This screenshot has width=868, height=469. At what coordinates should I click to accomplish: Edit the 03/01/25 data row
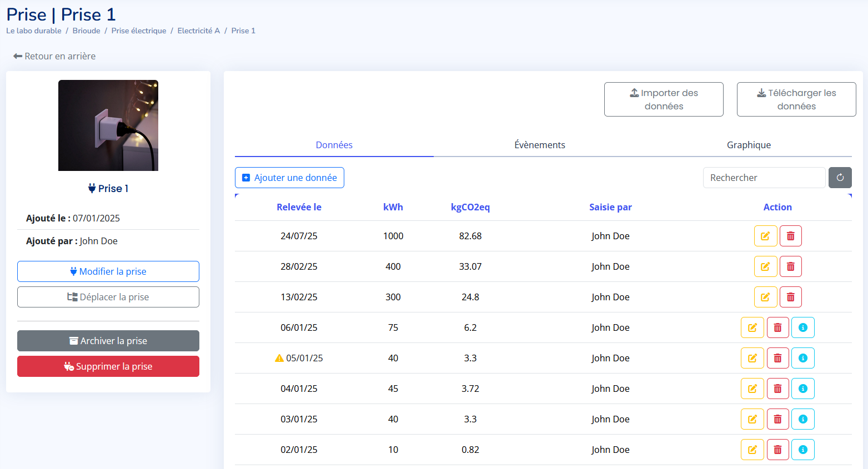point(752,419)
